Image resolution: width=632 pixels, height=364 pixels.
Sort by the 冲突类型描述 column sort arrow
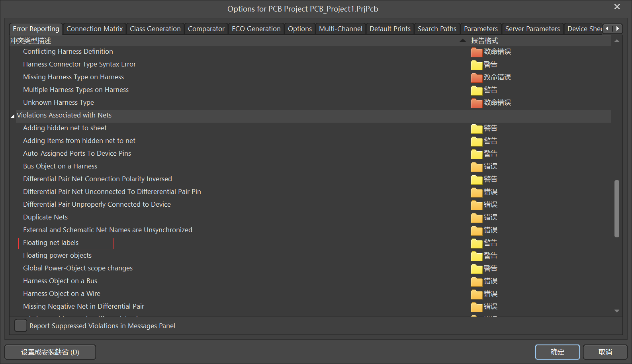462,40
